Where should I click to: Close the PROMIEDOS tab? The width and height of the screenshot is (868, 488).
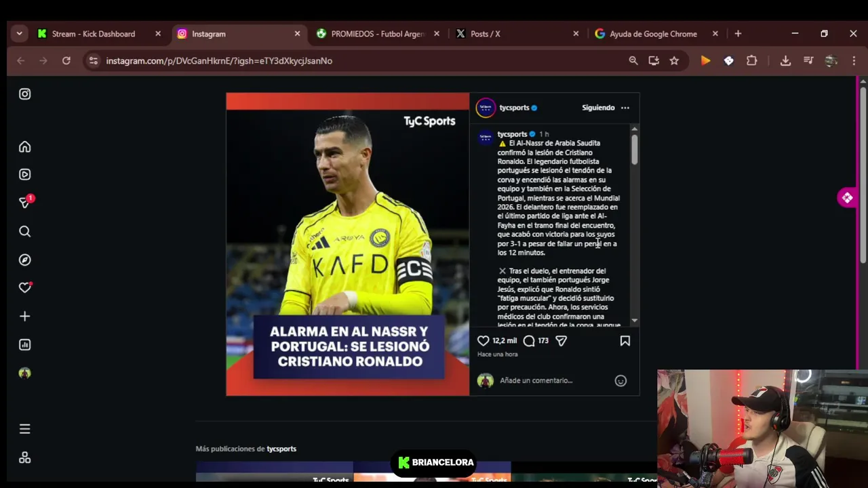click(x=437, y=34)
